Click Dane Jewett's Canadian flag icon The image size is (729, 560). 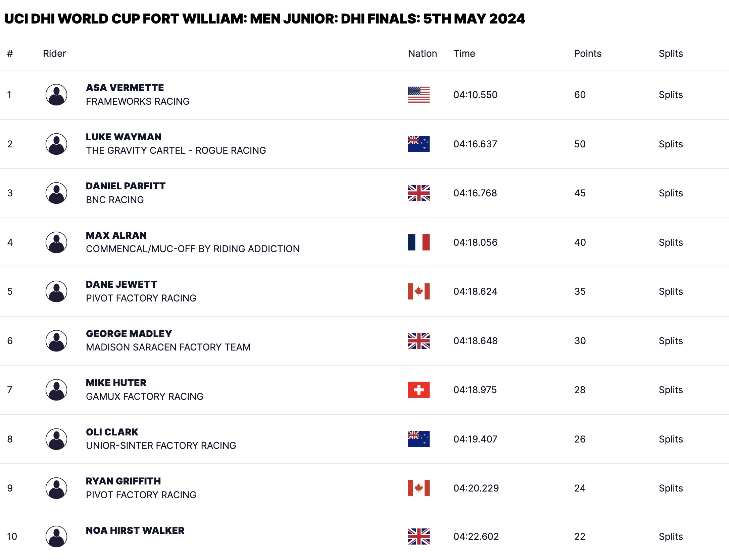419,291
